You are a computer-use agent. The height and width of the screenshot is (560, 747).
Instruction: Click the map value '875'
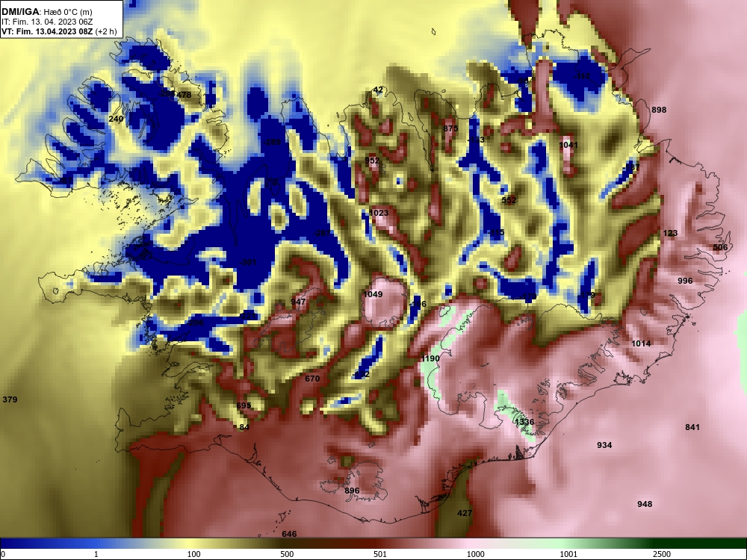coord(450,128)
